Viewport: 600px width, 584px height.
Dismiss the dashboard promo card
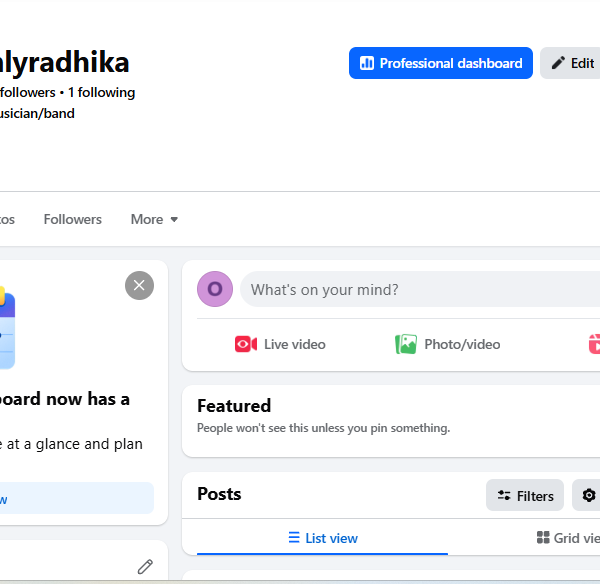[139, 285]
